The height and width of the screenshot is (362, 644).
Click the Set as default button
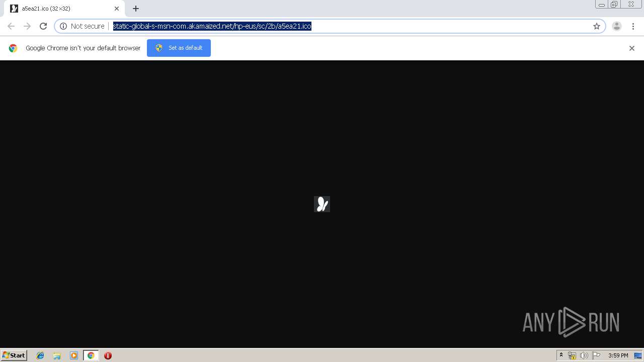[x=179, y=48]
